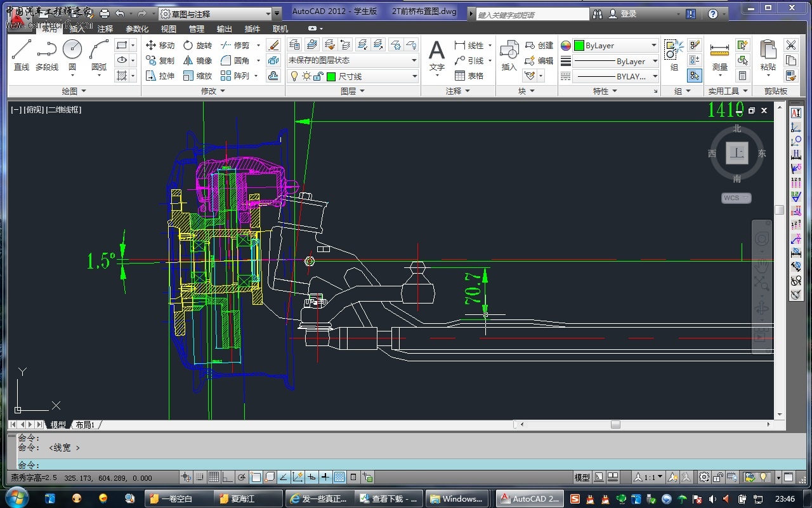This screenshot has height=508, width=812.
Task: Click the 复制 (Copy) tool
Action: point(160,60)
